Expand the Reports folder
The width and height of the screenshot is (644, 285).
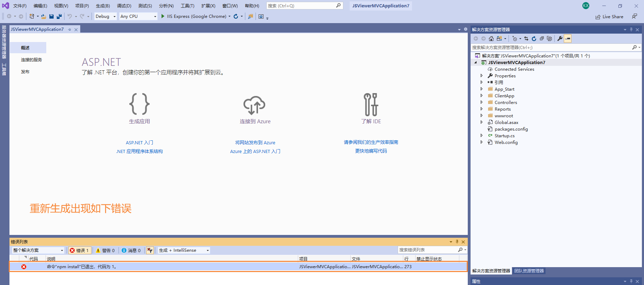pos(481,109)
